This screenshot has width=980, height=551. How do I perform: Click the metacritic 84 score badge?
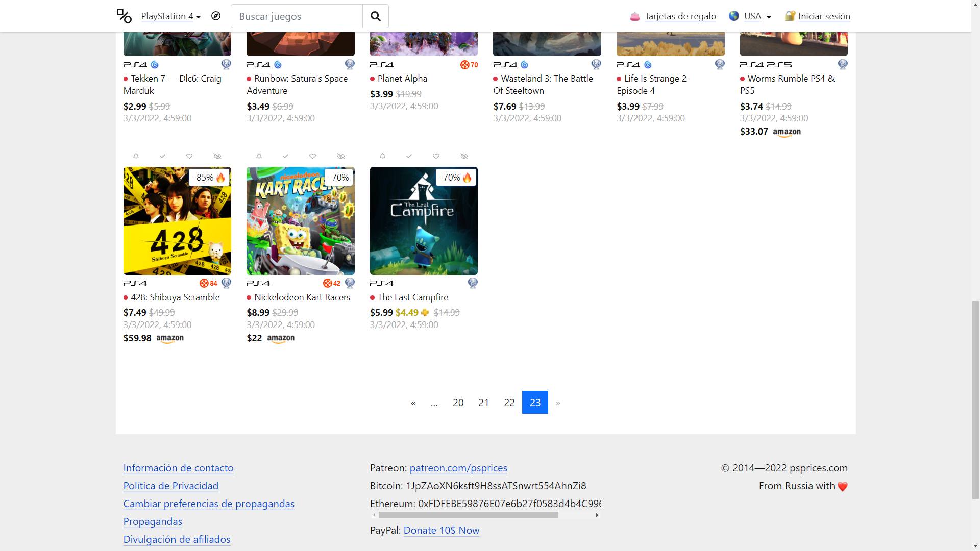(208, 283)
